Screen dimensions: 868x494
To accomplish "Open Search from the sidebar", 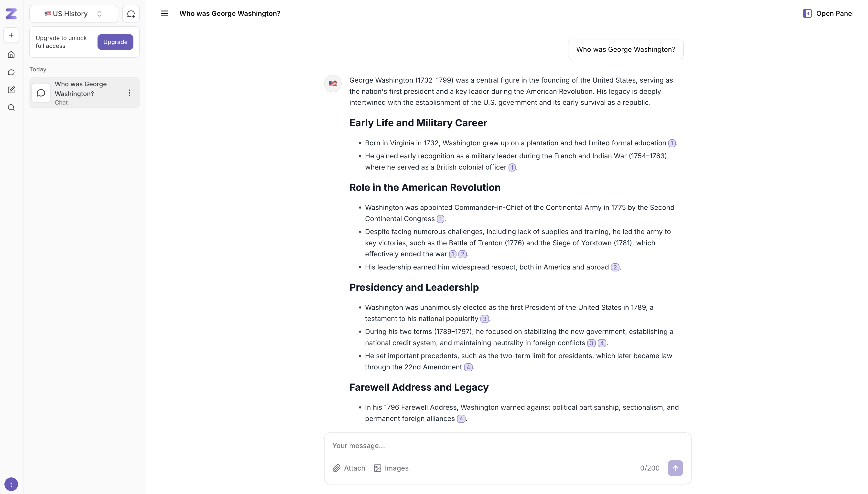I will [x=11, y=107].
